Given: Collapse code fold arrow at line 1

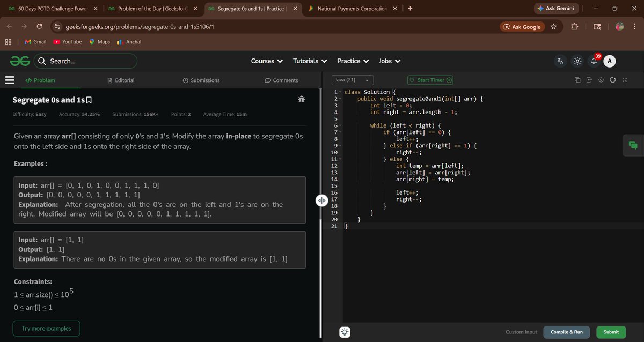Looking at the screenshot, I should (340, 92).
